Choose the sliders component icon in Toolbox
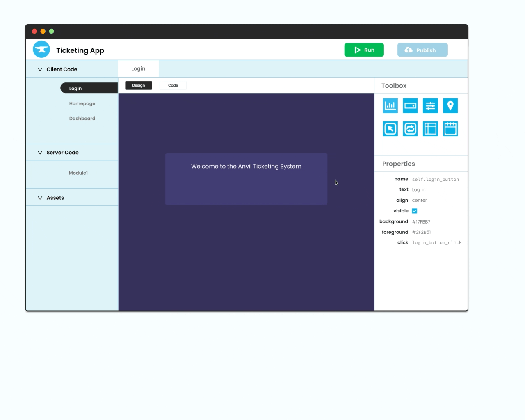This screenshot has width=525, height=420. tap(430, 106)
